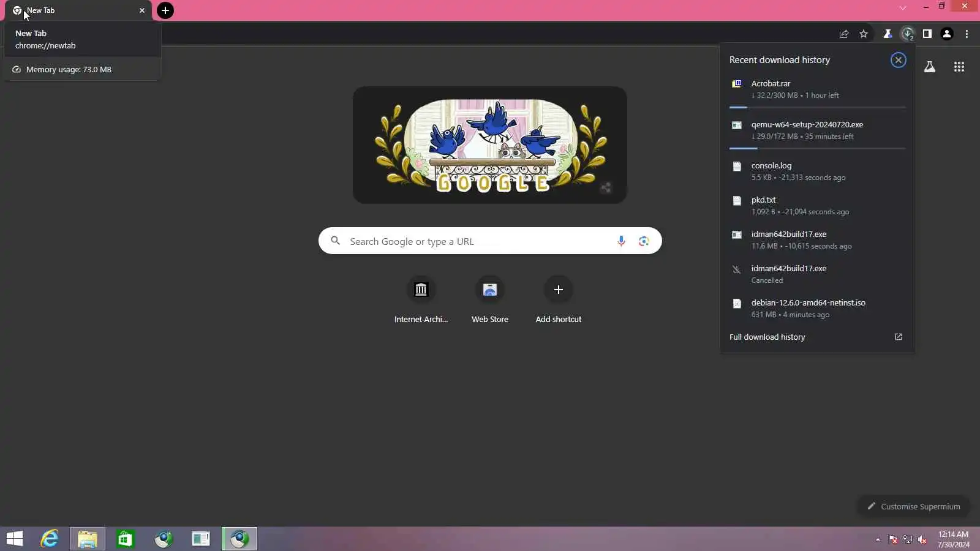Click the qemu-w64-setup file icon
The image size is (980, 551).
point(737,125)
